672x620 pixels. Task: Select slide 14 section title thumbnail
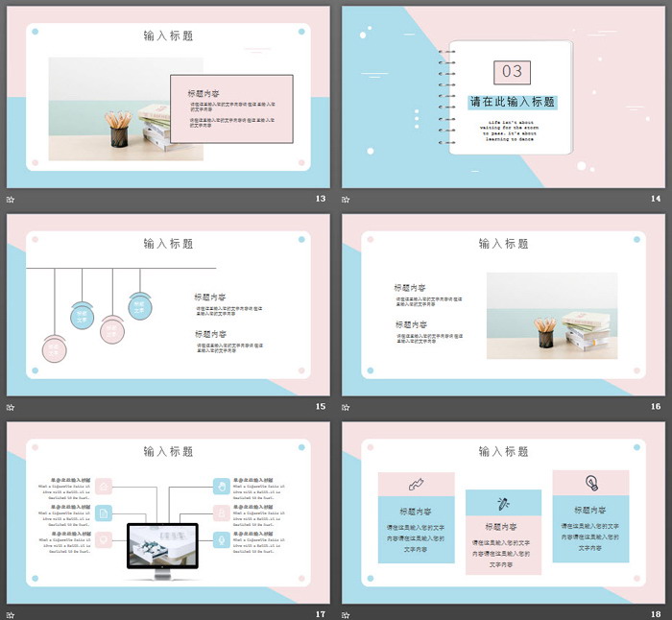coord(503,97)
